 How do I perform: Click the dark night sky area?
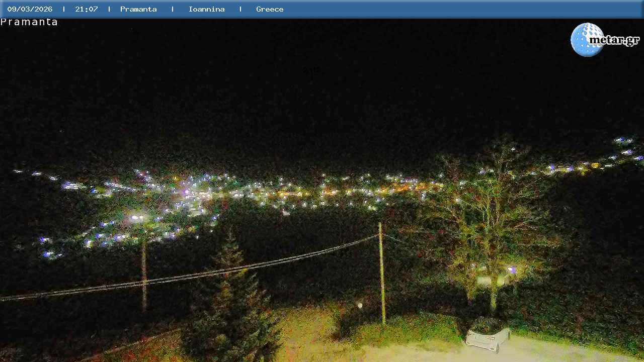tap(322, 90)
